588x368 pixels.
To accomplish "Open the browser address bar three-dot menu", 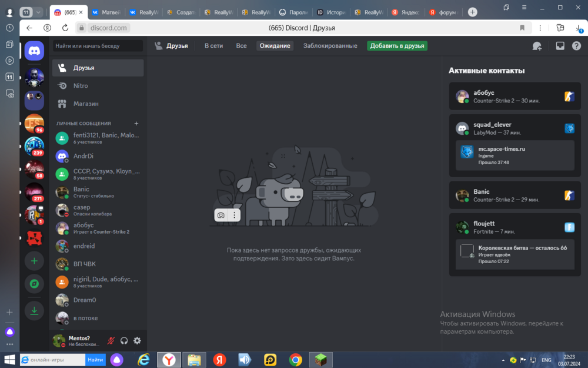I will click(x=540, y=28).
